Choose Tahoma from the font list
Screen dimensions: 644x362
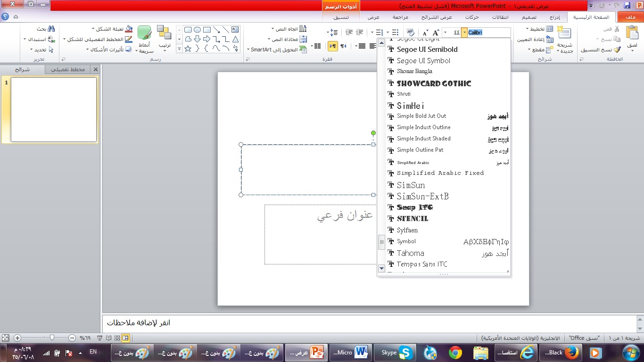click(410, 253)
